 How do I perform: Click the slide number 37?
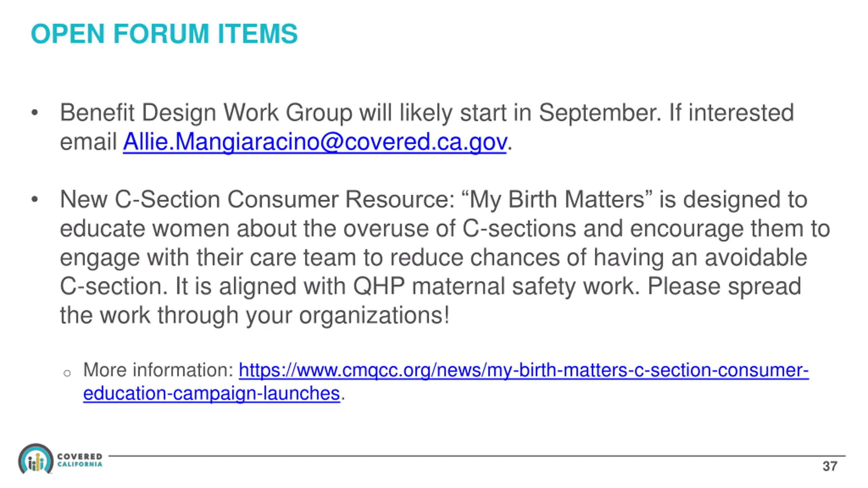[x=830, y=466]
